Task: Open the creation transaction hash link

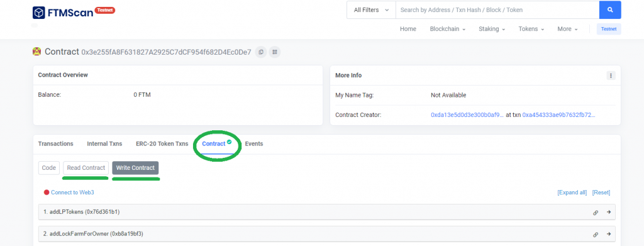Action: coord(558,115)
